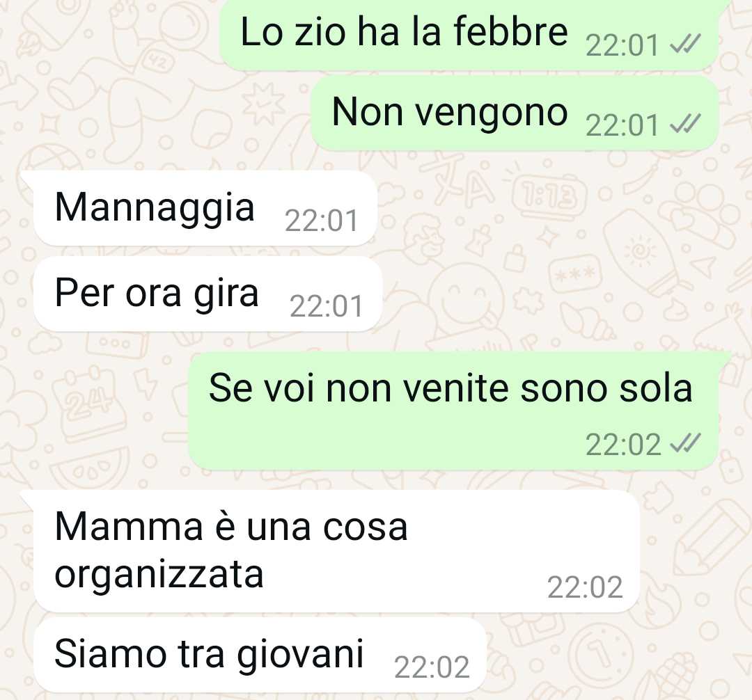Tap the 22:01 timestamp beside 'Per ora gira'
This screenshot has width=752, height=700.
coord(326,306)
